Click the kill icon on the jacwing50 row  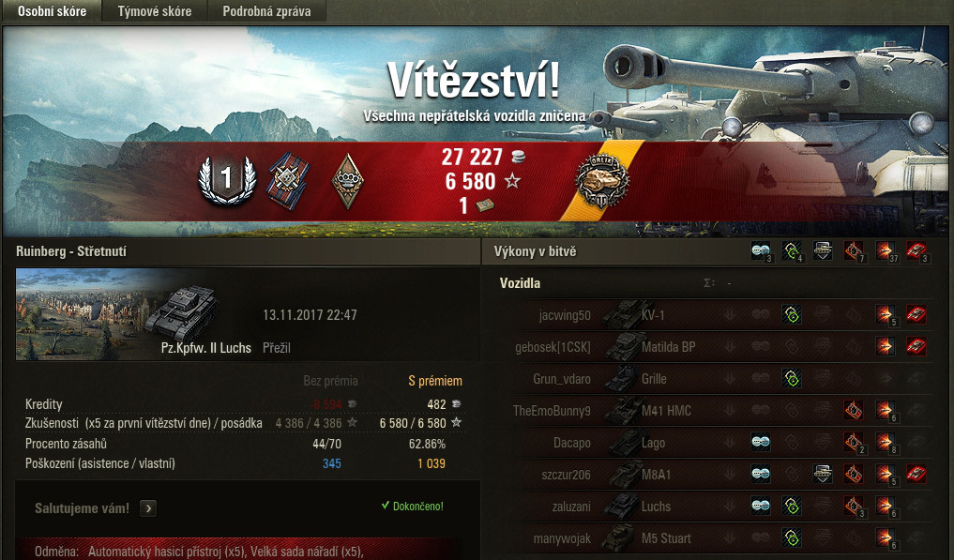point(916,314)
